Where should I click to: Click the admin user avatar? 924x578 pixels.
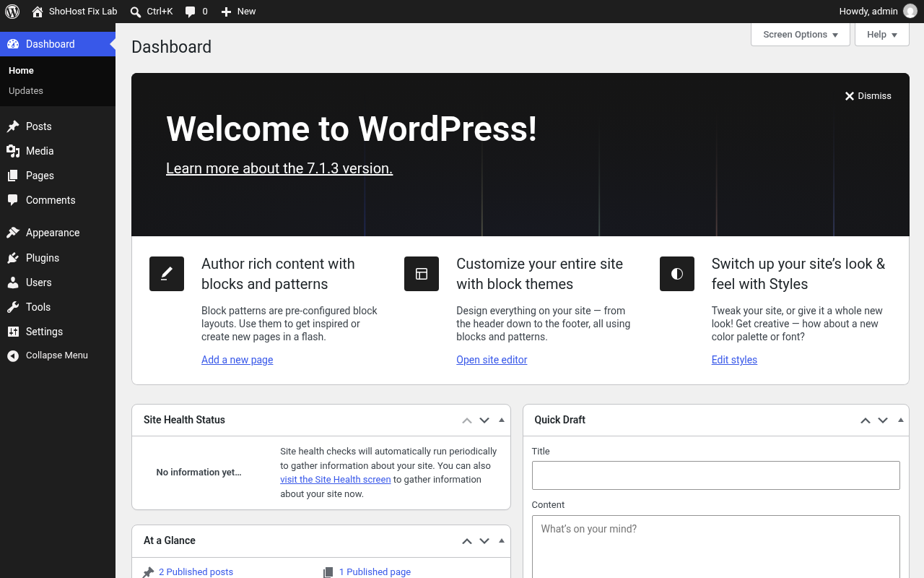(x=910, y=12)
